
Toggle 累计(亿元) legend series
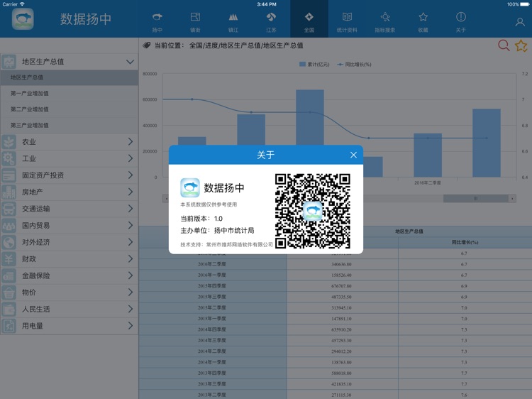pos(314,65)
